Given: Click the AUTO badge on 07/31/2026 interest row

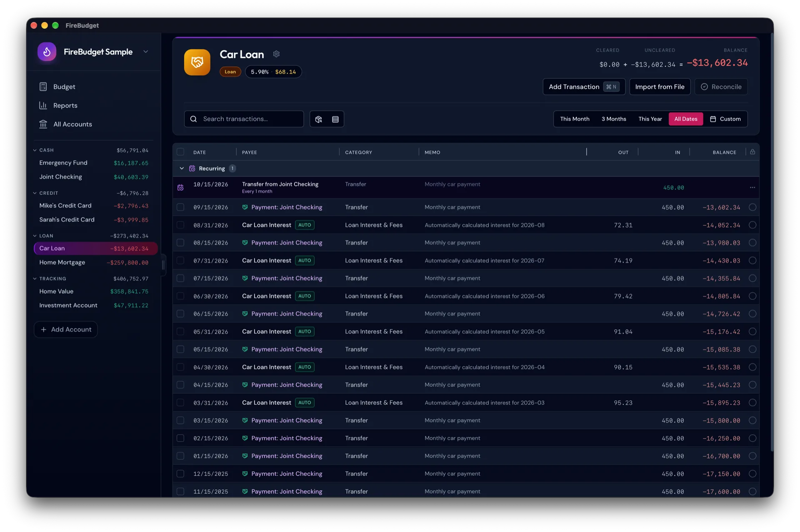Looking at the screenshot, I should (305, 261).
